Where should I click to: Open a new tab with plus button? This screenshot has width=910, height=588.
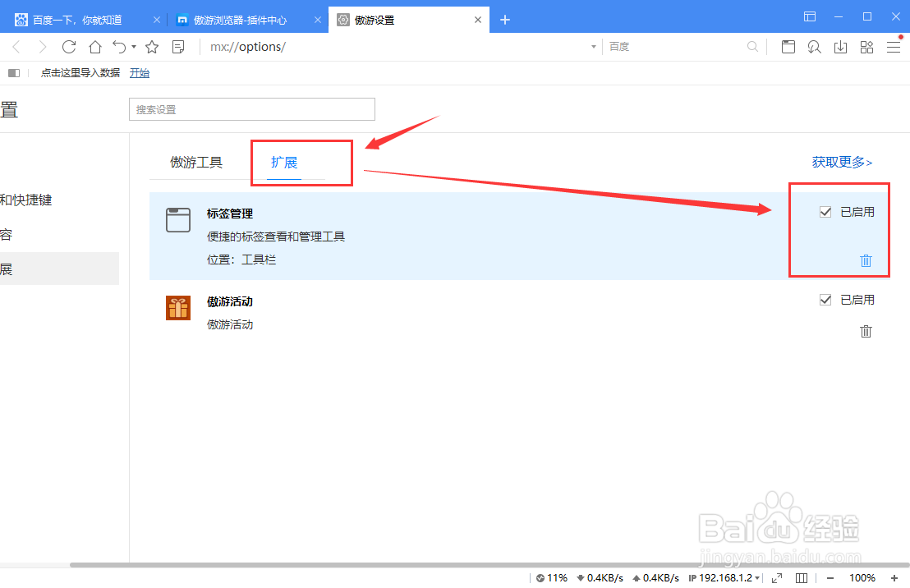pos(505,20)
